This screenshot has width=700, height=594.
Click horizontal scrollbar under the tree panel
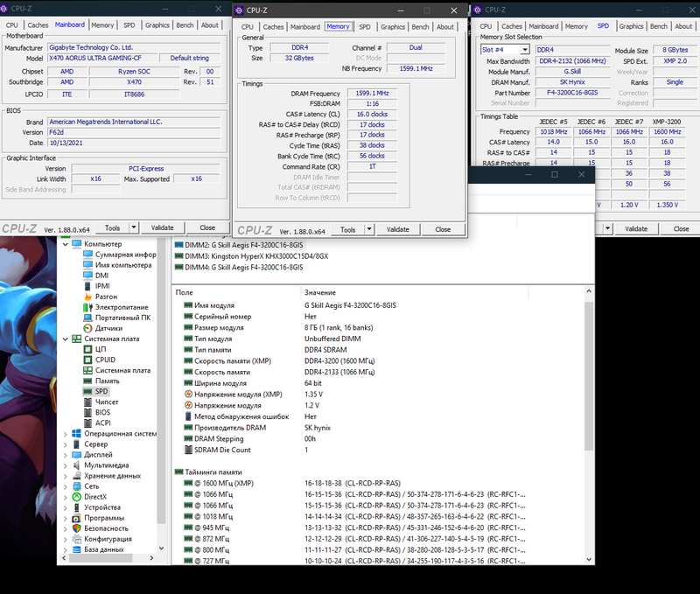point(101,558)
